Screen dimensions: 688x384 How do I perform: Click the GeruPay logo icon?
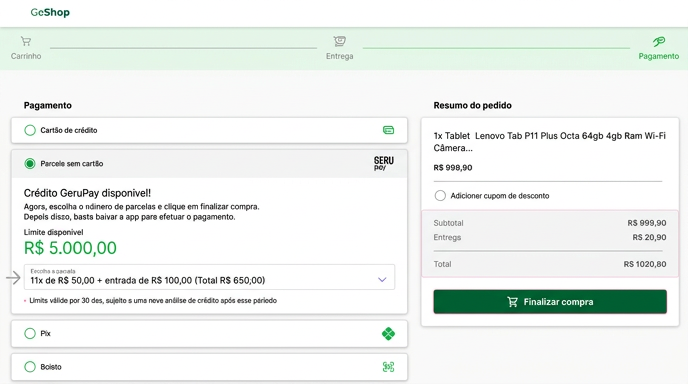click(383, 163)
